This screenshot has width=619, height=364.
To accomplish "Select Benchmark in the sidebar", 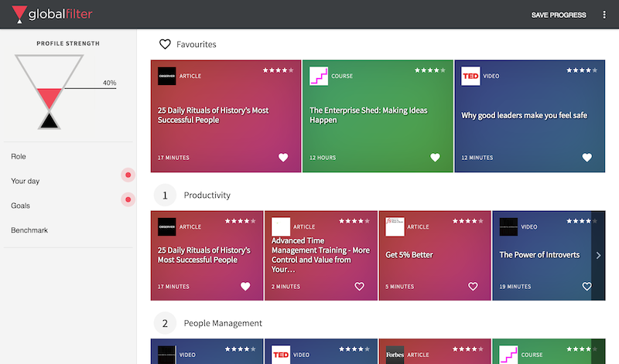I will coord(29,231).
